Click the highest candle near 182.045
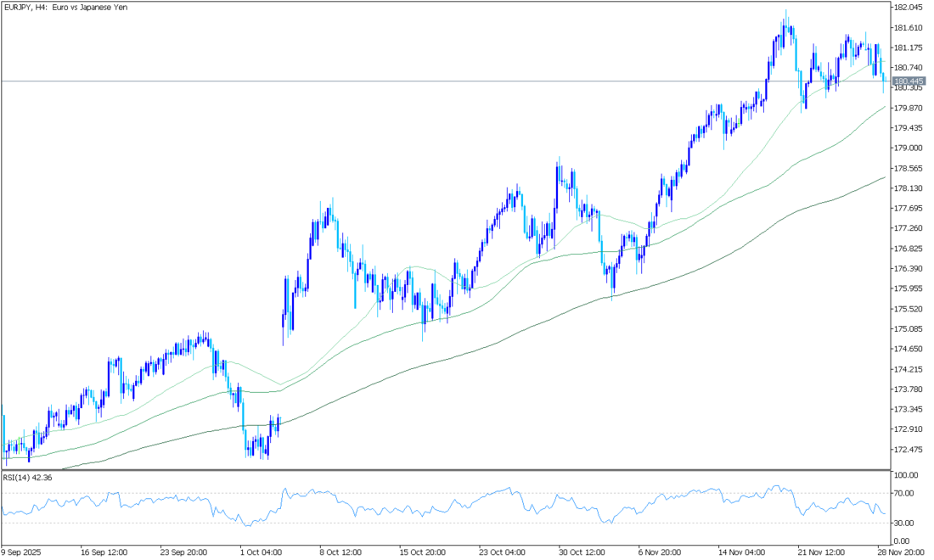The width and height of the screenshot is (934, 560). tap(786, 17)
